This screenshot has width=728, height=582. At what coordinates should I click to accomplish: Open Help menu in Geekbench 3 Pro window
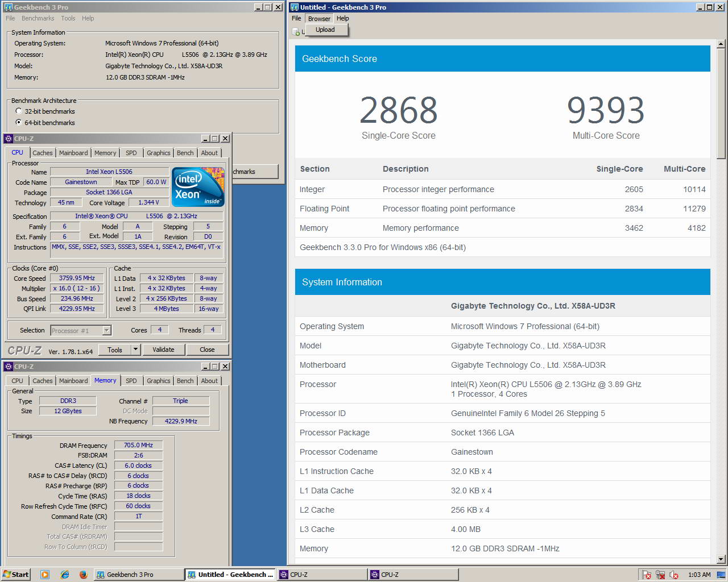pos(88,18)
